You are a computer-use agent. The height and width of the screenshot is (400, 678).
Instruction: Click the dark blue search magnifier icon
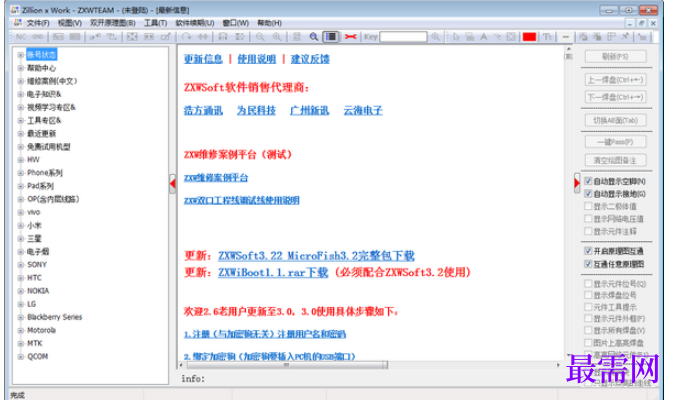(x=313, y=37)
